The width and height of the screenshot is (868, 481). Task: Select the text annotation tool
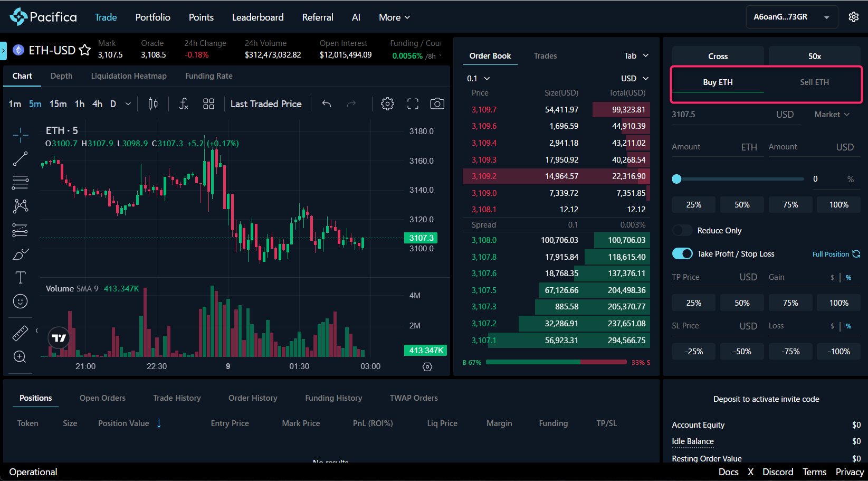point(20,277)
